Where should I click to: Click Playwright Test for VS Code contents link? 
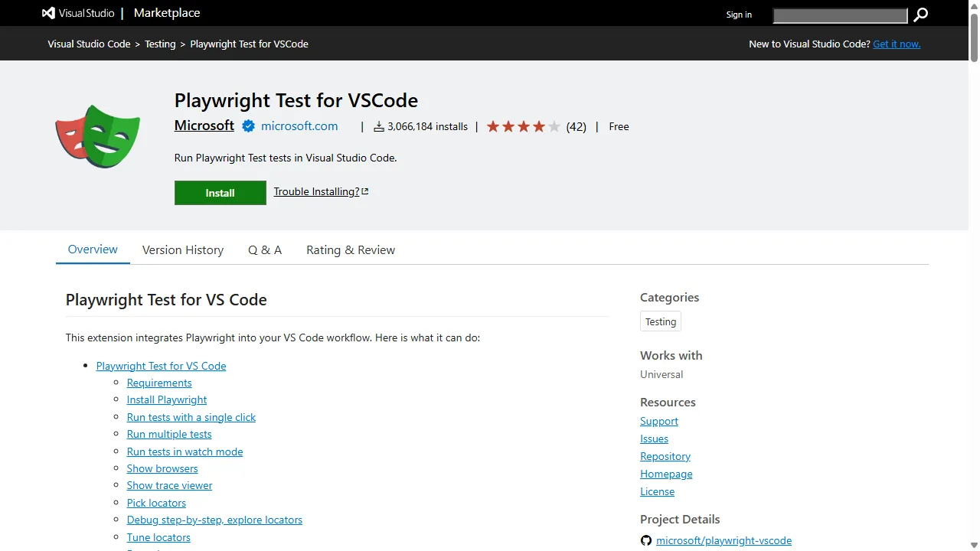click(x=162, y=366)
